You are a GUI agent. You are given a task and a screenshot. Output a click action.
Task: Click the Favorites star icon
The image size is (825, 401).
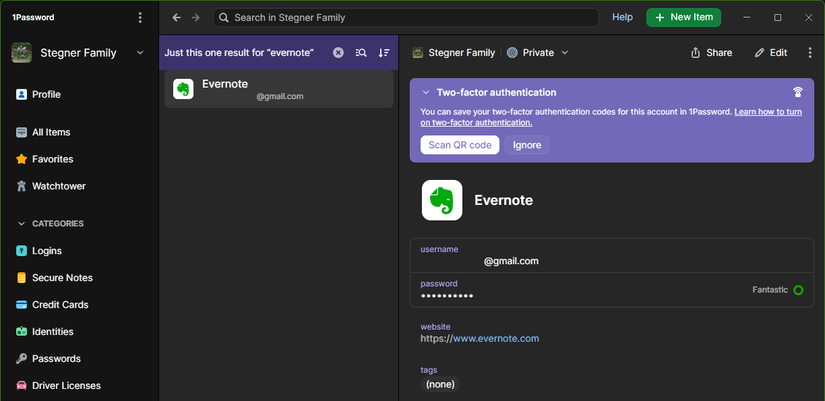pos(21,159)
